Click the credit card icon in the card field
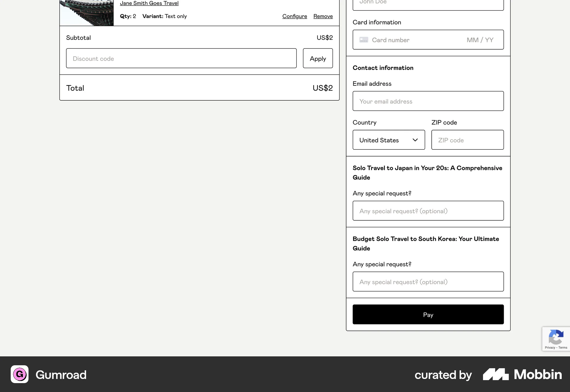This screenshot has height=392, width=570. pyautogui.click(x=364, y=39)
